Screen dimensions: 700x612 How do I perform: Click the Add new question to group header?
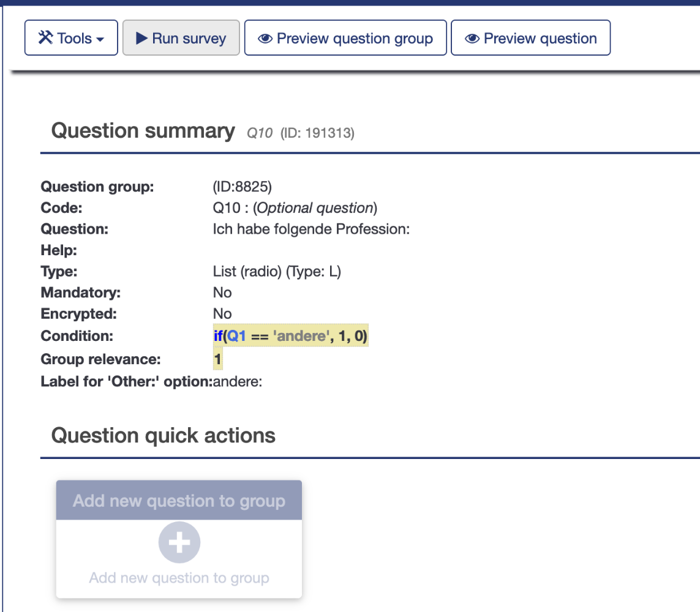coord(179,501)
